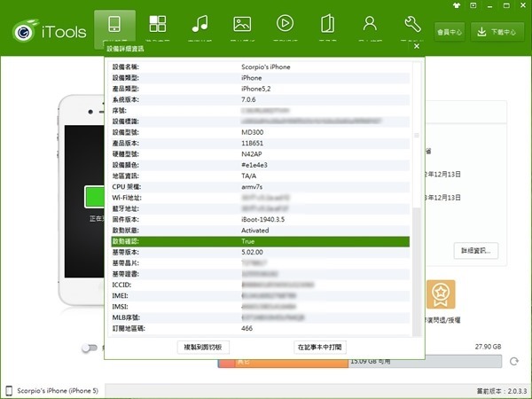Viewport: 532px width, 399px height.
Task: Select the 基帶證書 baseband certificate row
Action: (260, 274)
